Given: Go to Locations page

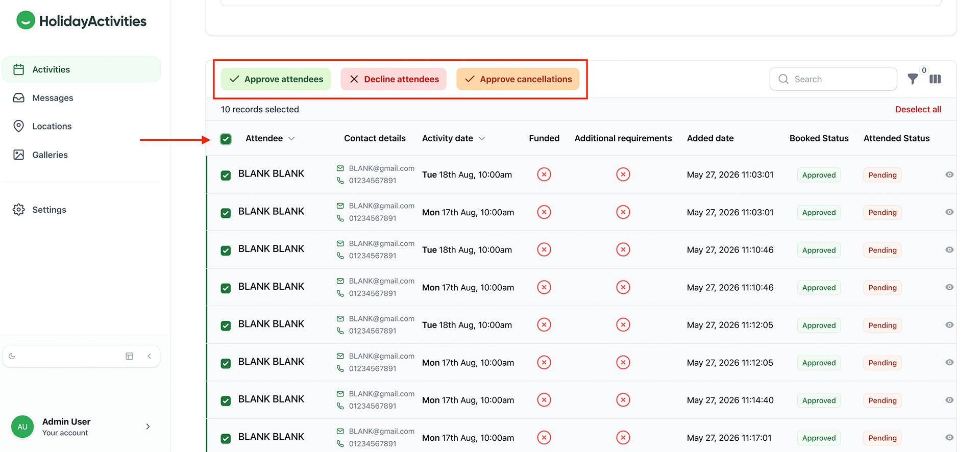Looking at the screenshot, I should [x=82, y=127].
